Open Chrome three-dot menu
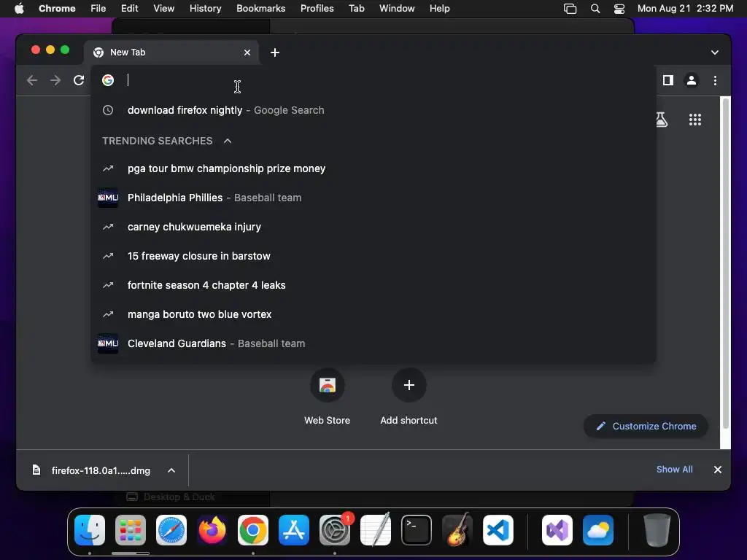Screen dimensions: 747x560 pos(715,80)
